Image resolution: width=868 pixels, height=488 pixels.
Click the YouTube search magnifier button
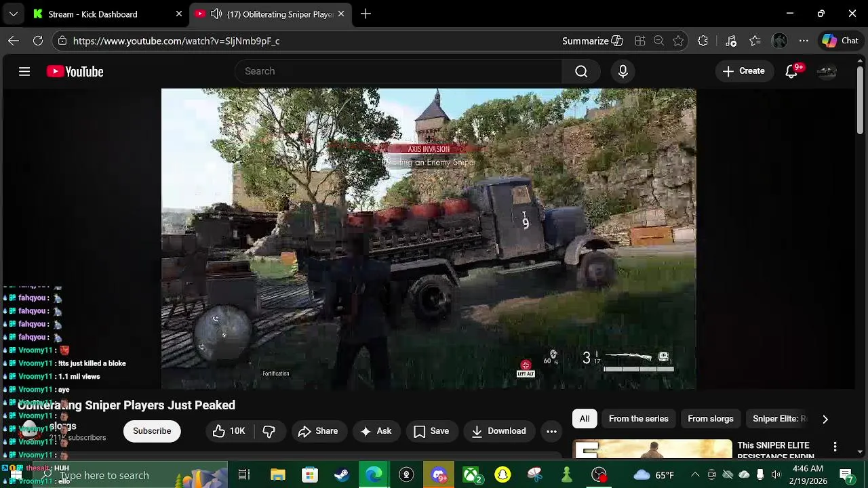(x=581, y=71)
